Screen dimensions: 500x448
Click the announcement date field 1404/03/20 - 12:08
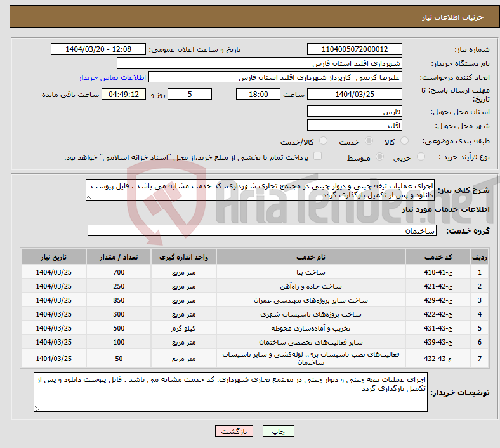point(98,49)
